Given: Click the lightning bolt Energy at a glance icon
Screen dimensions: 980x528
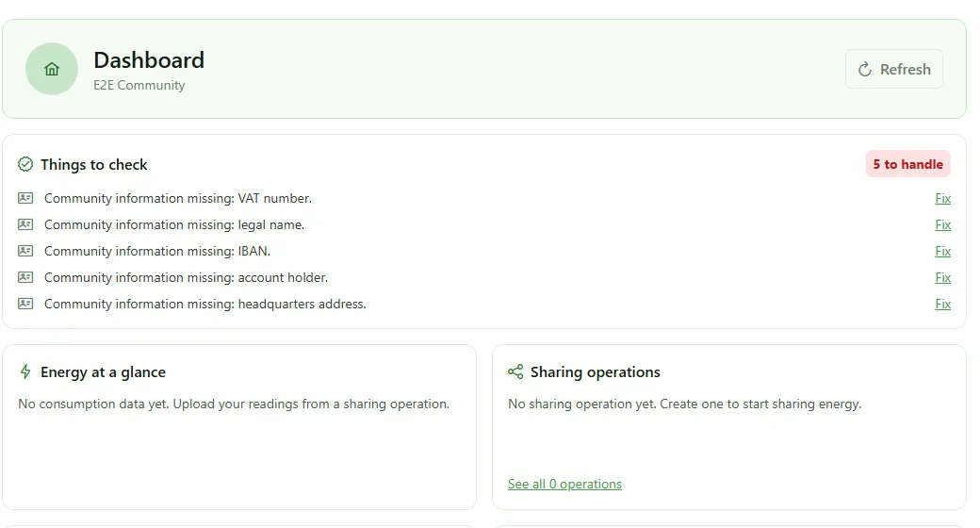Looking at the screenshot, I should (25, 371).
